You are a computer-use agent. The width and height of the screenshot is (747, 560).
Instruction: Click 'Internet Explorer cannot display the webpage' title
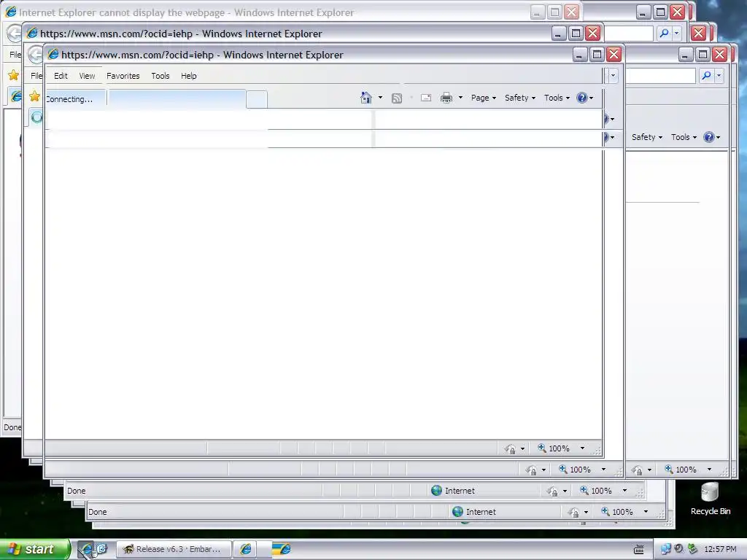(x=187, y=12)
